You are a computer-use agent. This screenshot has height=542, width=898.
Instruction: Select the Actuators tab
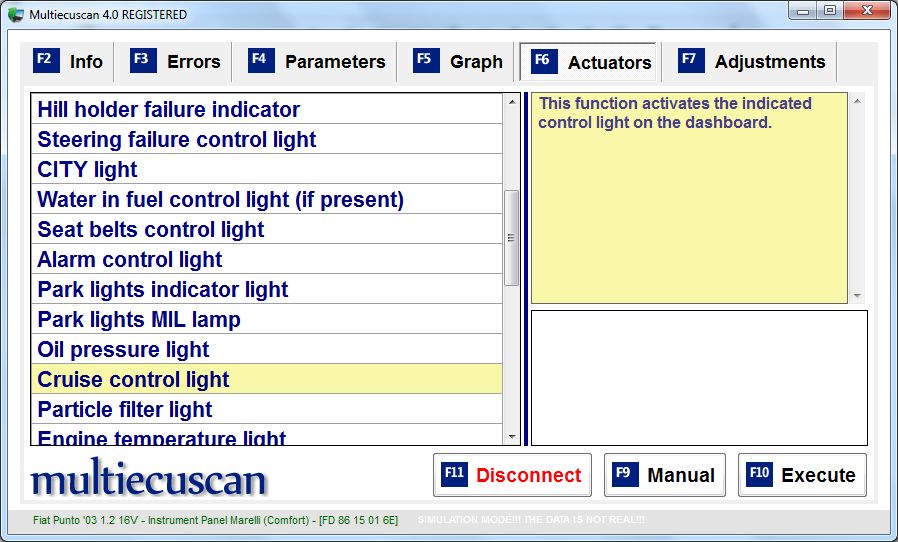coord(588,61)
